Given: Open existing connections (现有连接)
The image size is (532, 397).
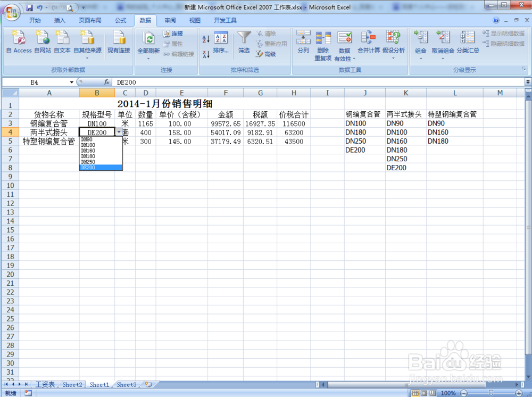Looking at the screenshot, I should (119, 43).
